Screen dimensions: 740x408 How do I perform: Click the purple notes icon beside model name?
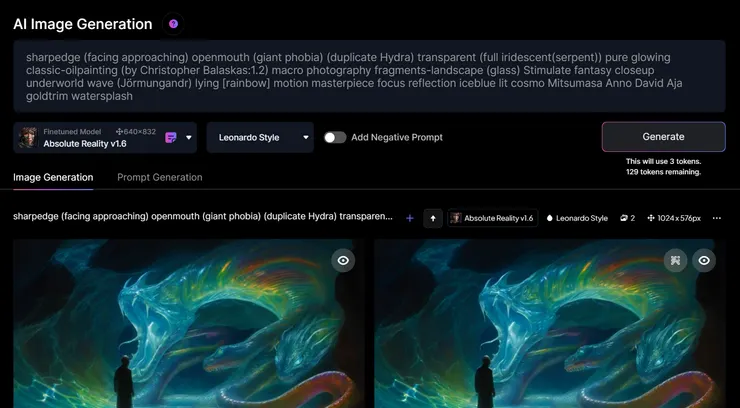[x=171, y=138]
